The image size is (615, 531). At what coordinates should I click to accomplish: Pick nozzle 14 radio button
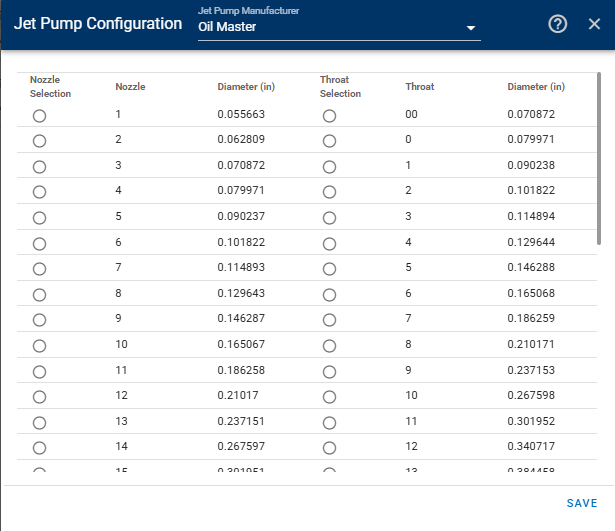[39, 447]
